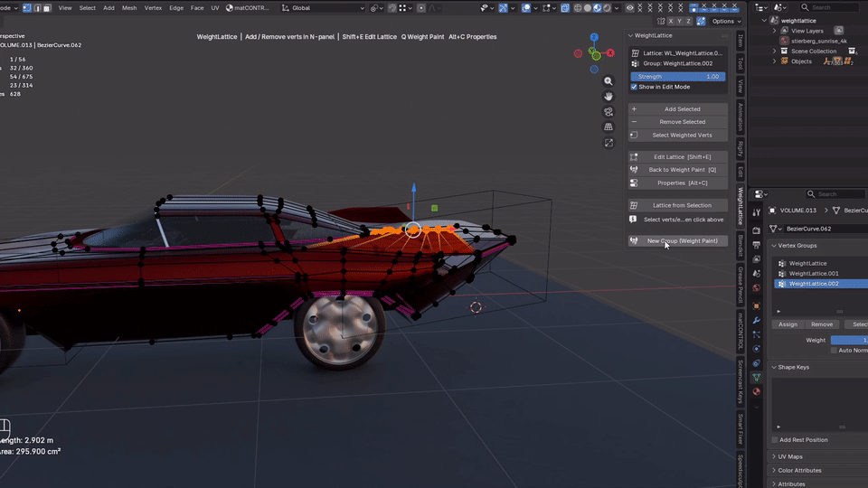Toggle camera view icon in viewport
Image resolution: width=868 pixels, height=488 pixels.
click(609, 112)
